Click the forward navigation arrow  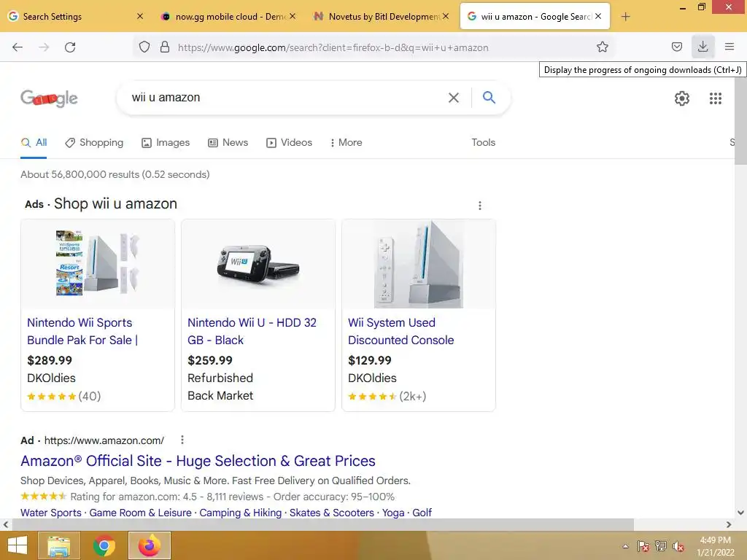point(44,47)
